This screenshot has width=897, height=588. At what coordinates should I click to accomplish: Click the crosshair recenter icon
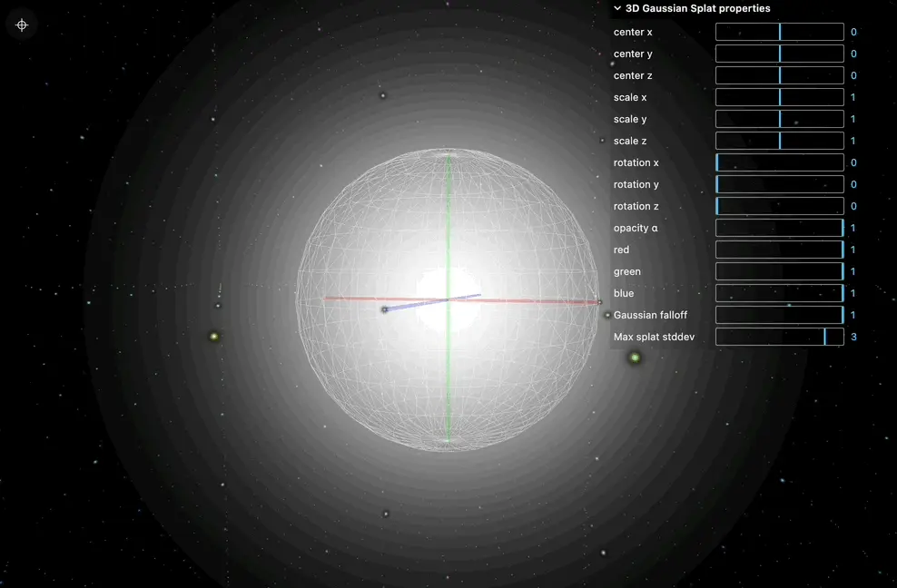click(22, 24)
